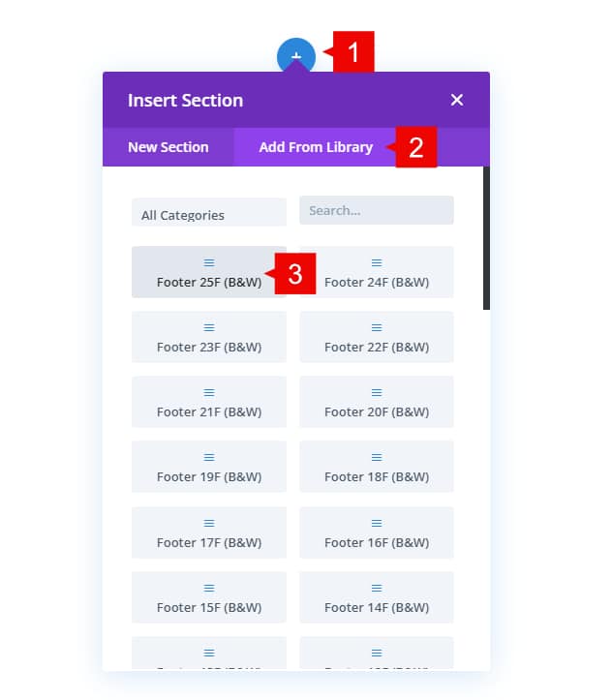Select the Footer 16F (B&W) item
This screenshot has width=612, height=700.
coord(377,533)
